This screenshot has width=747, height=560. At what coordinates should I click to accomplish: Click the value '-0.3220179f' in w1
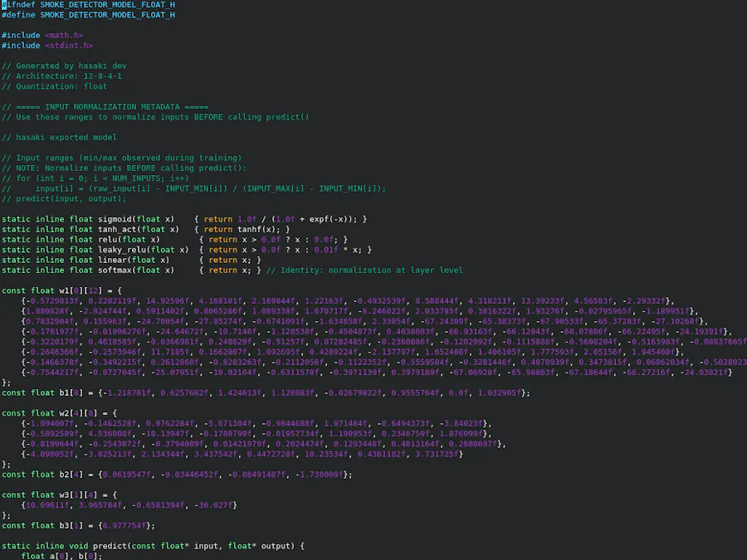52,342
